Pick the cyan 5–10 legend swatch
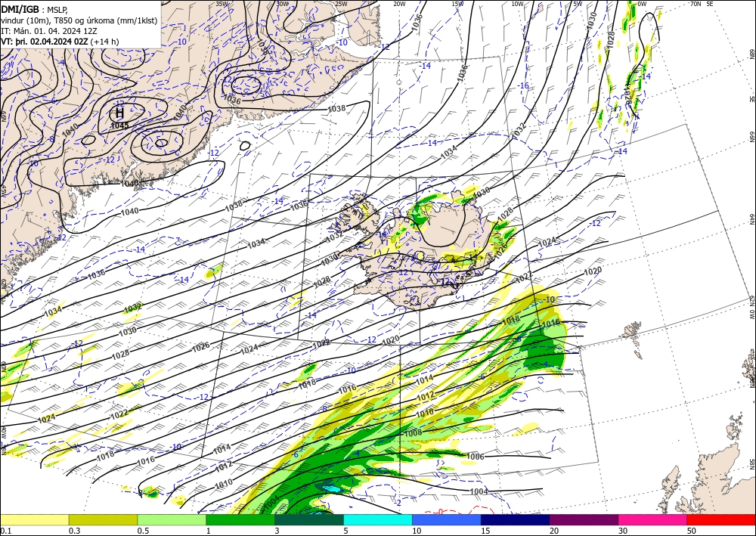Viewport: 756px width, 536px height. point(378,519)
